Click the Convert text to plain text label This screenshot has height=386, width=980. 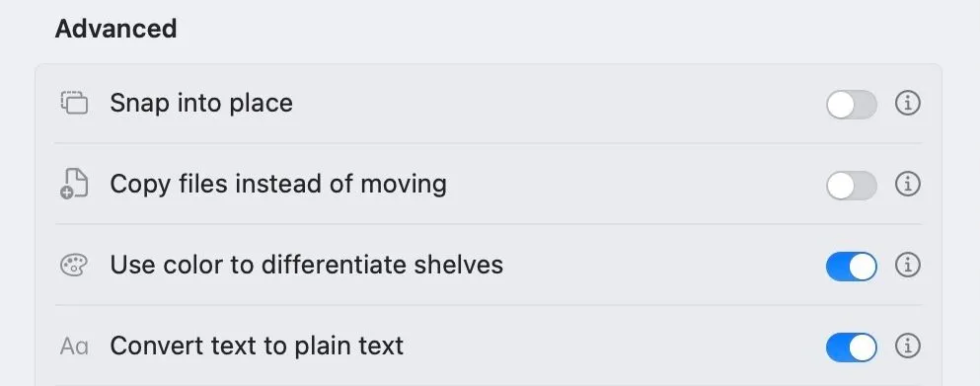click(257, 346)
